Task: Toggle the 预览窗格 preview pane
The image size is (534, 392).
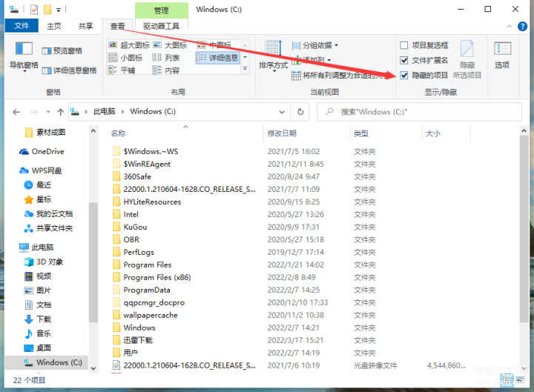Action: click(62, 51)
